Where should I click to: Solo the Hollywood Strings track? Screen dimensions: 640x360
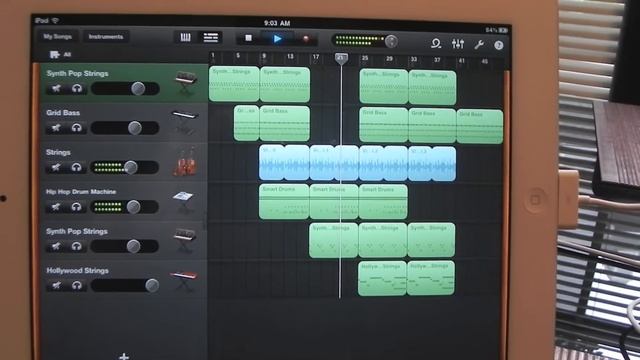click(77, 285)
